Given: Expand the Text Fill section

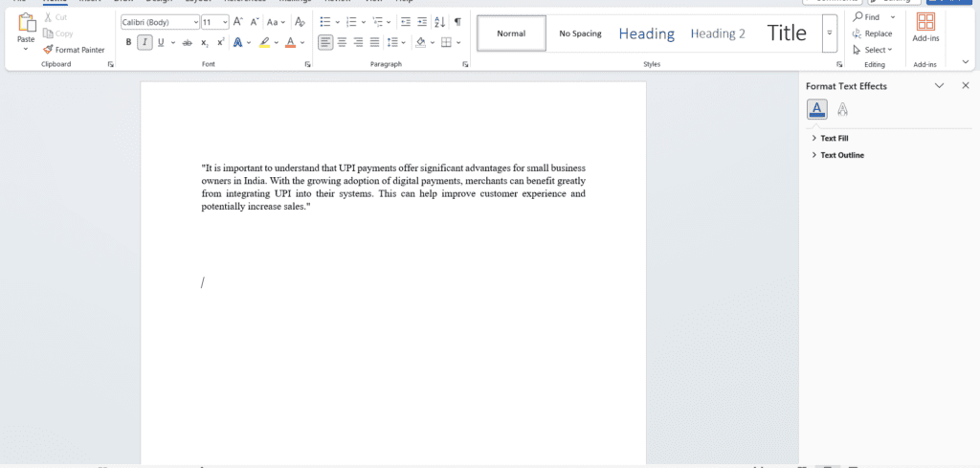Looking at the screenshot, I should tap(834, 138).
